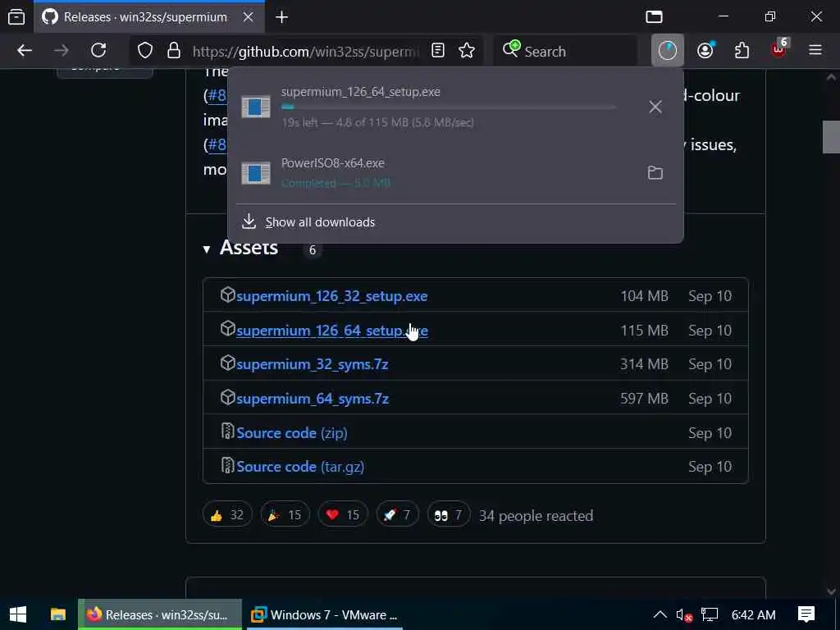Viewport: 840px width, 630px height.
Task: Toggle reader view icon in address bar
Action: tap(438, 51)
